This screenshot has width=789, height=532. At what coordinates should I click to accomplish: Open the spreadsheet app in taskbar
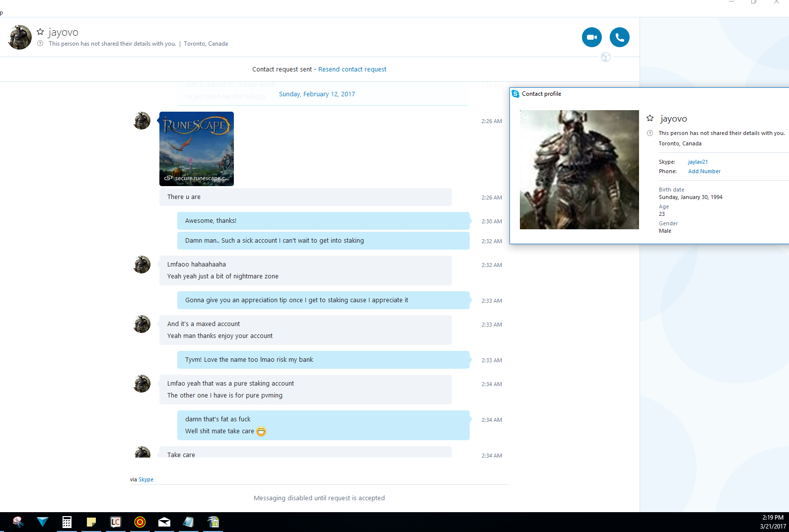pos(213,522)
